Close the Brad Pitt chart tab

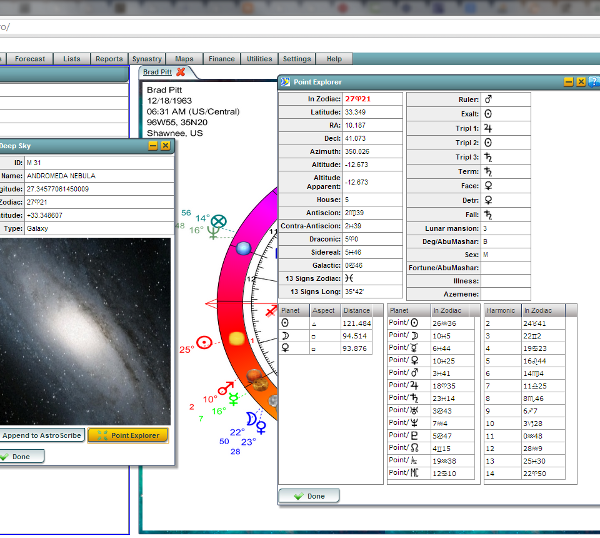180,72
